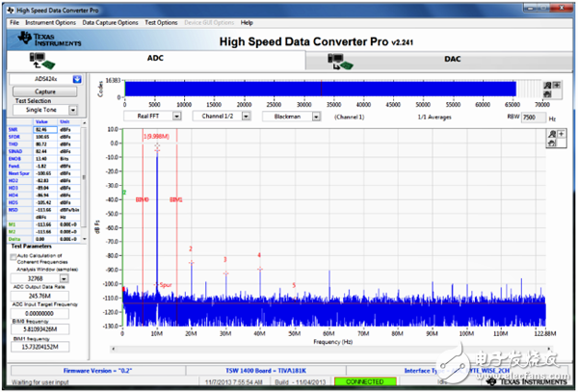This screenshot has height=392, width=578.
Task: Click the red BIM1 marker line label
Action: 176,199
